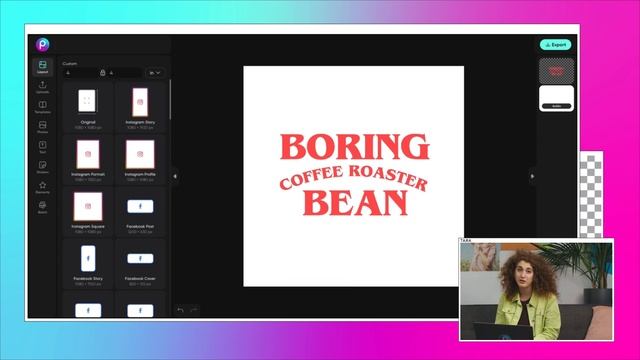Image resolution: width=640 pixels, height=360 pixels.
Task: Select the logo text layer thumbnail
Action: click(556, 71)
